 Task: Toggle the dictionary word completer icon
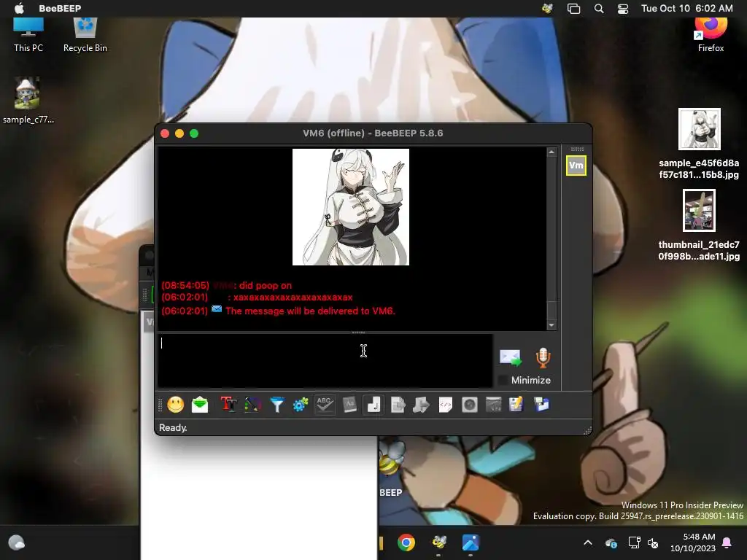coord(349,405)
